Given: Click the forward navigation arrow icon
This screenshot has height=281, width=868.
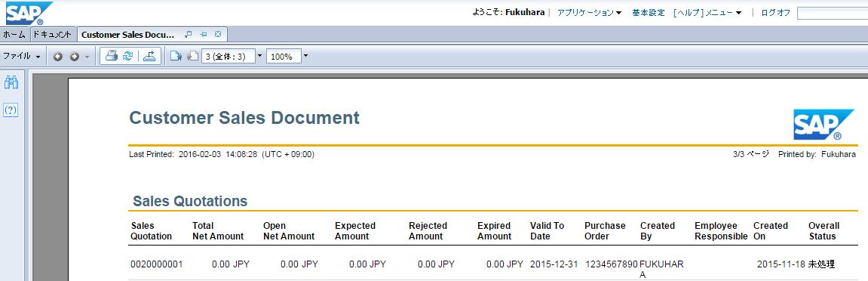Looking at the screenshot, I should pyautogui.click(x=74, y=57).
